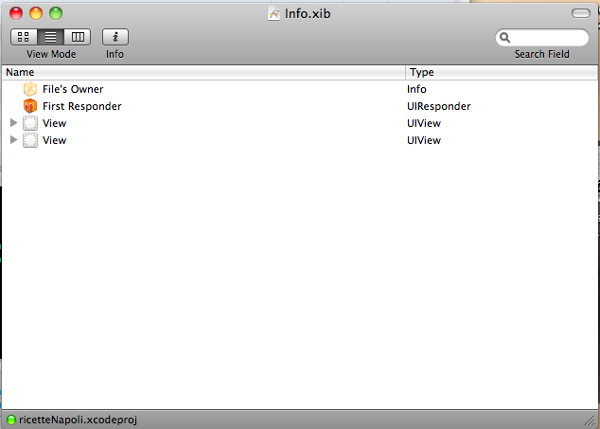Switch to column view mode

pos(77,37)
